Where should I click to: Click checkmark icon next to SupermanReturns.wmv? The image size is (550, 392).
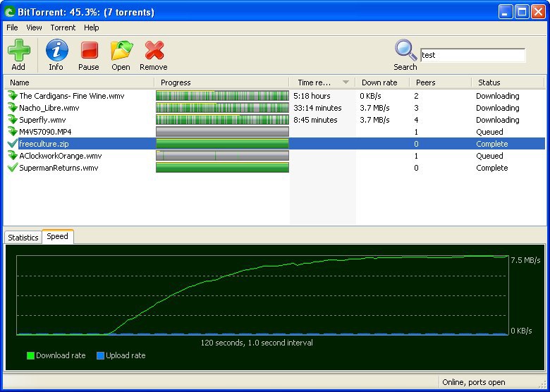pyautogui.click(x=13, y=168)
